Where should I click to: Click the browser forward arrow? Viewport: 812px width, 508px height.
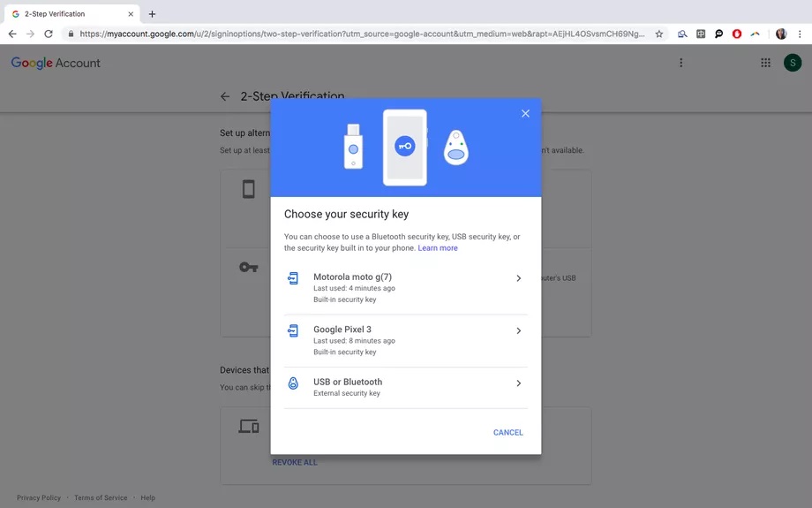[x=31, y=34]
